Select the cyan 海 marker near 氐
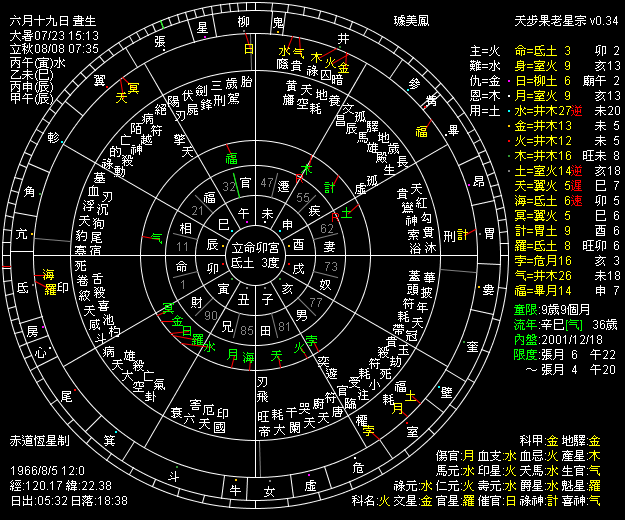 click(48, 274)
